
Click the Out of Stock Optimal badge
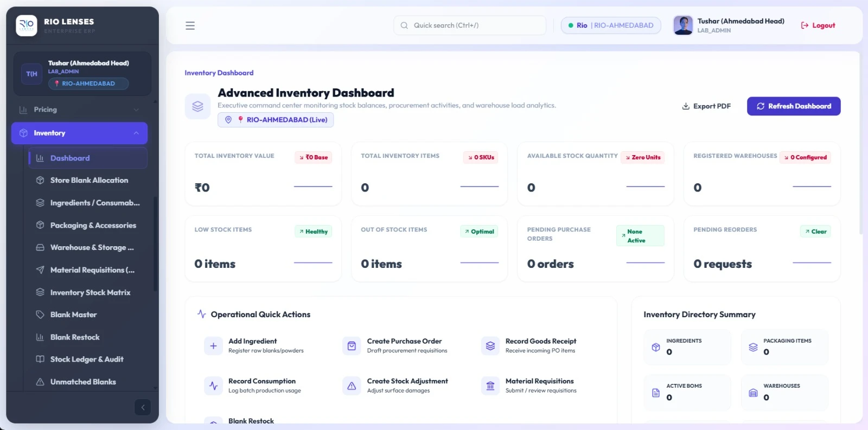pyautogui.click(x=480, y=232)
